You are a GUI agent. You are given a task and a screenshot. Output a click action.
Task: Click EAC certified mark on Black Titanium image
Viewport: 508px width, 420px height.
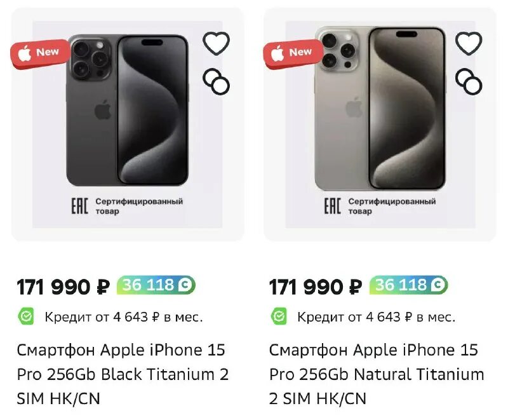coord(79,206)
